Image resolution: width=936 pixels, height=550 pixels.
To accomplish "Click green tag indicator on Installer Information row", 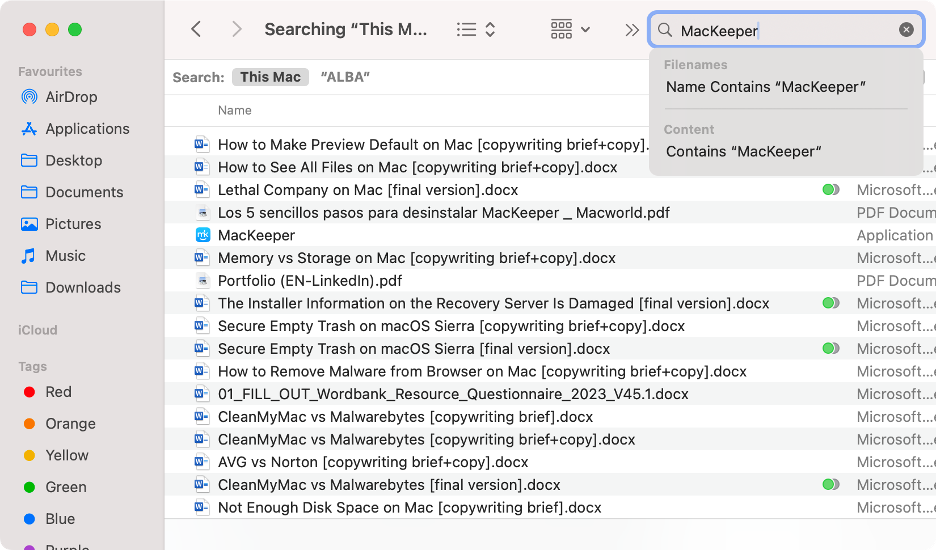I will (x=830, y=303).
